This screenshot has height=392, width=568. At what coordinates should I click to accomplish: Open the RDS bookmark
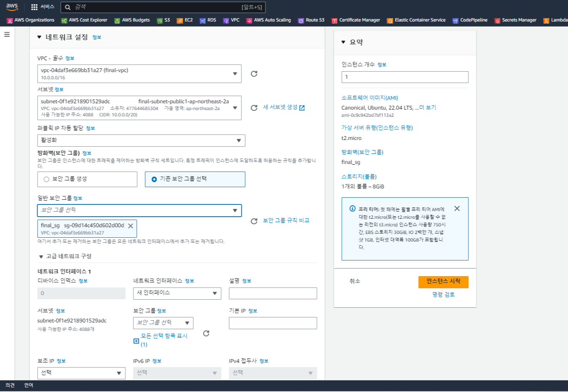(208, 20)
